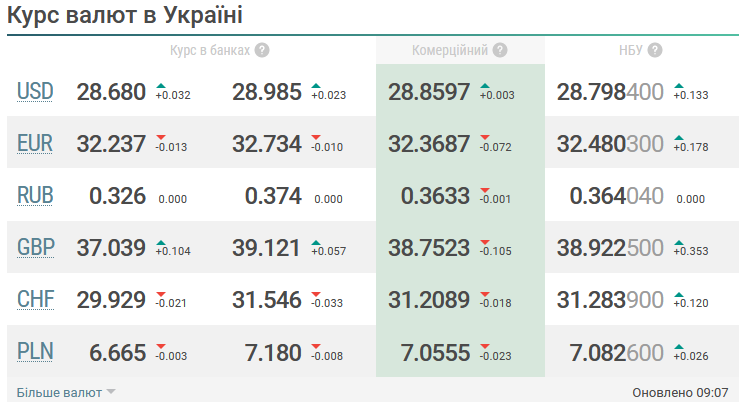Click red down arrow beside EUR 32.237
The image size is (742, 402).
click(x=161, y=137)
